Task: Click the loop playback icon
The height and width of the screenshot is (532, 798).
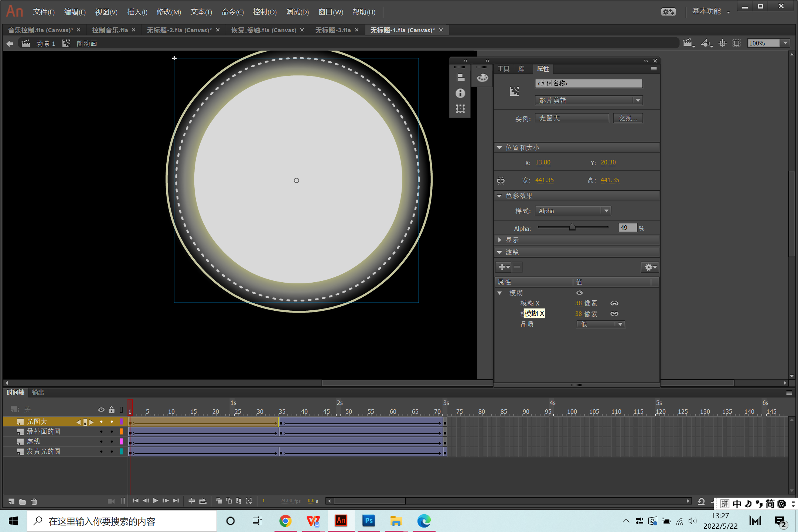Action: (203, 501)
